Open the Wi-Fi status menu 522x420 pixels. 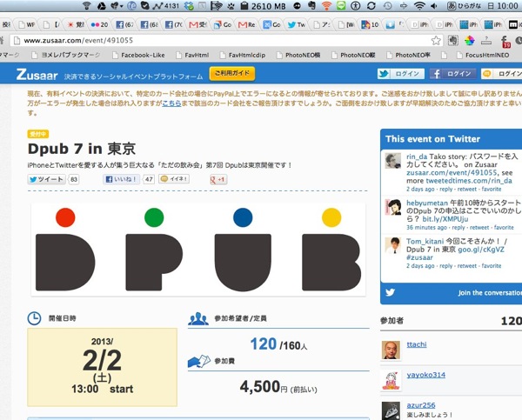click(419, 6)
